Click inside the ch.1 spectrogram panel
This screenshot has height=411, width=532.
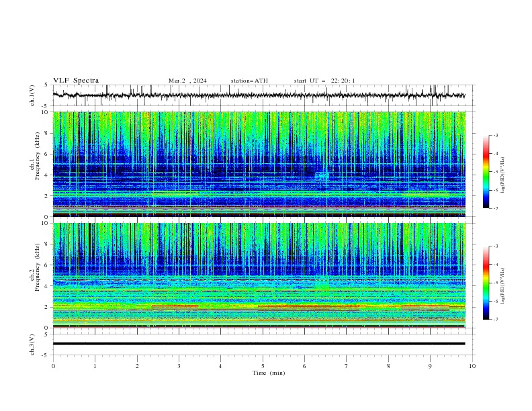point(259,164)
